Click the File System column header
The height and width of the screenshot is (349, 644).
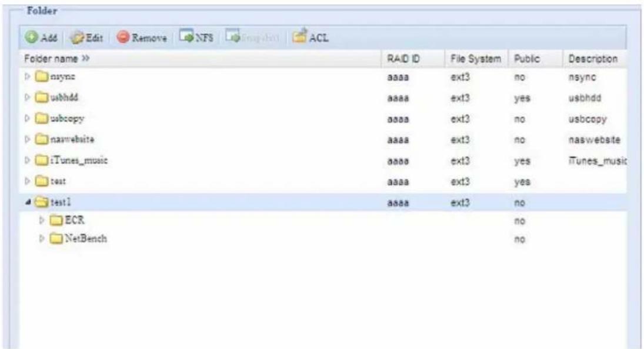coord(476,59)
